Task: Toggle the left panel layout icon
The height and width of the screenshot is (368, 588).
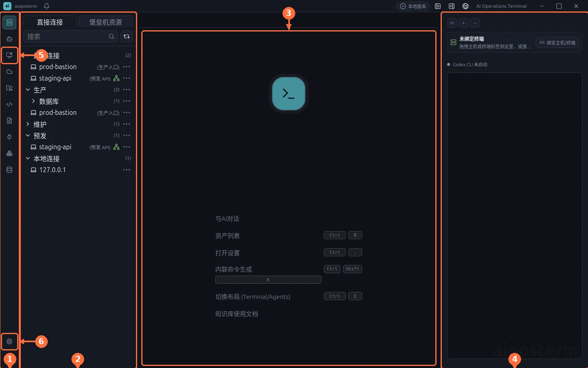Action: click(x=438, y=6)
